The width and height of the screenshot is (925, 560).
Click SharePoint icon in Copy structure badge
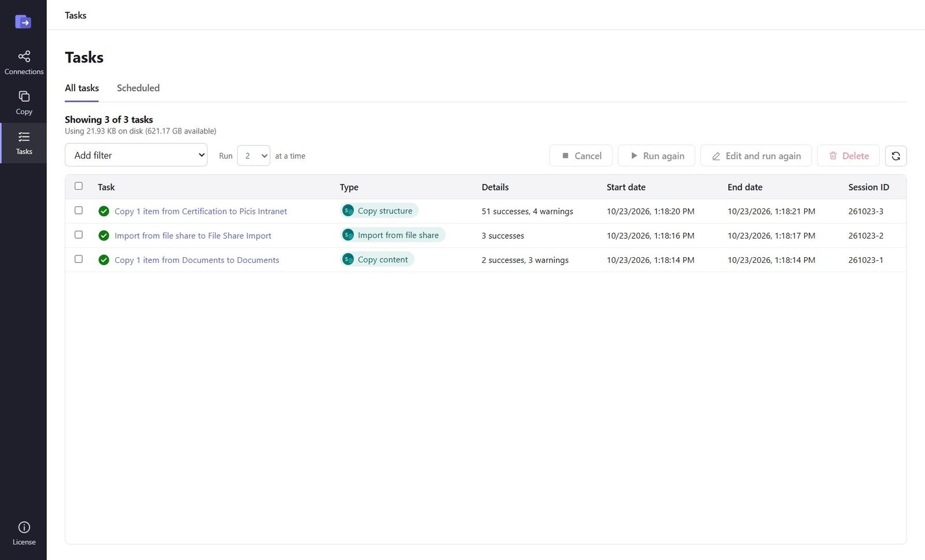tap(348, 211)
